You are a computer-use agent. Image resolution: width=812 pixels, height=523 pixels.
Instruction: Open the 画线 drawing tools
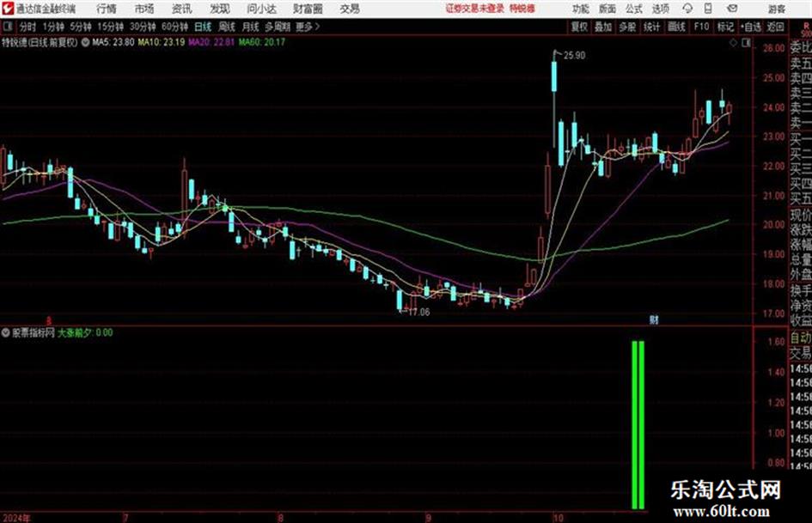click(676, 27)
